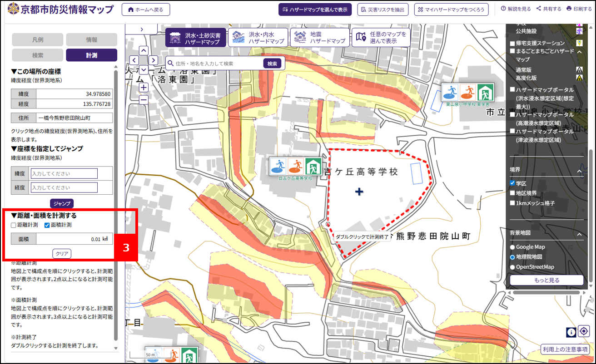The width and height of the screenshot is (596, 364).
Task: Collapse the 背景地図 section chevron
Action: pos(579,234)
